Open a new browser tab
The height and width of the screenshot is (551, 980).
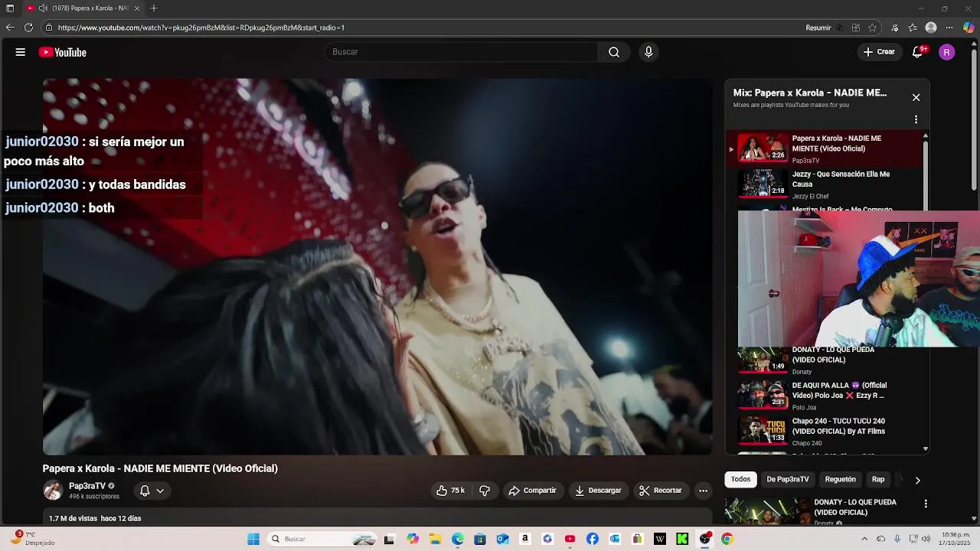point(154,8)
